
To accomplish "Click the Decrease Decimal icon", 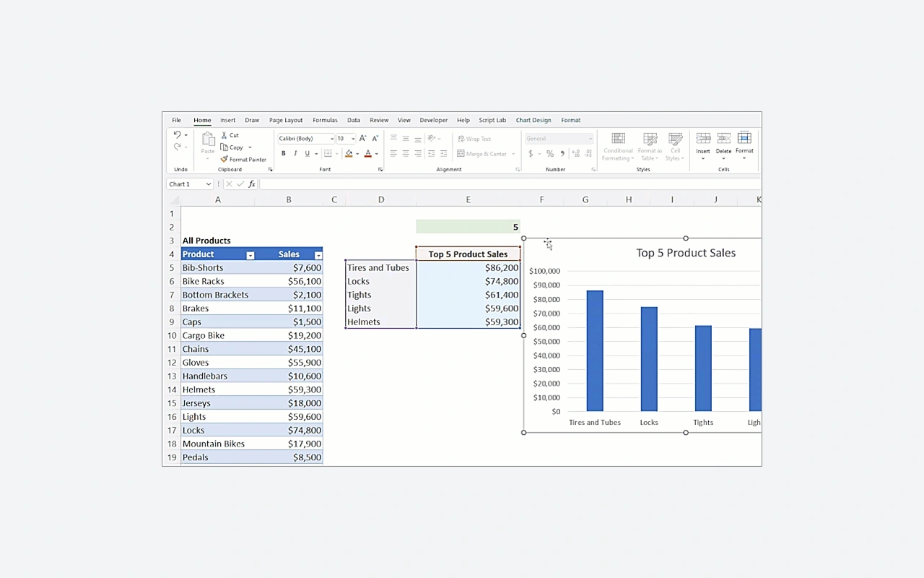I will pos(588,153).
